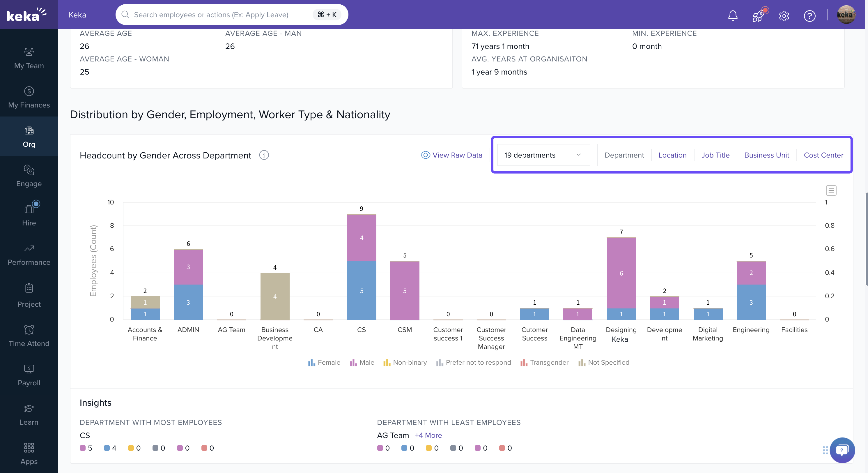Screen dimensions: 868x473
Task: Open the notifications bell icon
Action: click(733, 15)
